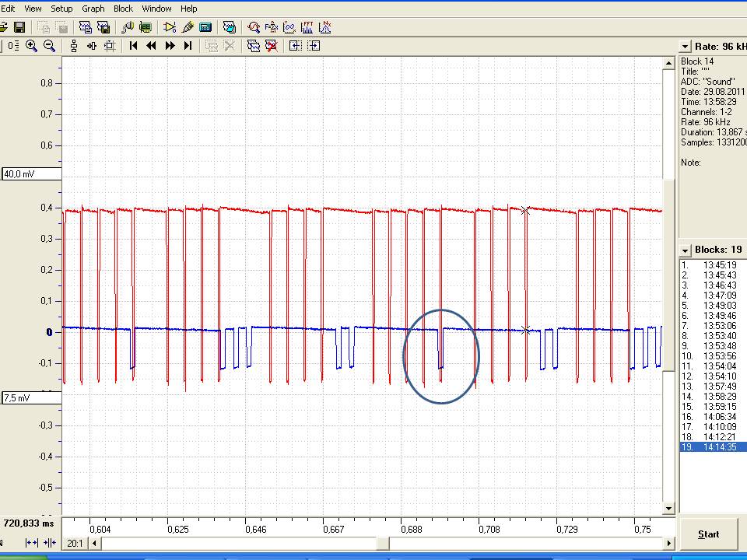
Task: Open the FFT spectrum analysis tool
Action: 307,27
